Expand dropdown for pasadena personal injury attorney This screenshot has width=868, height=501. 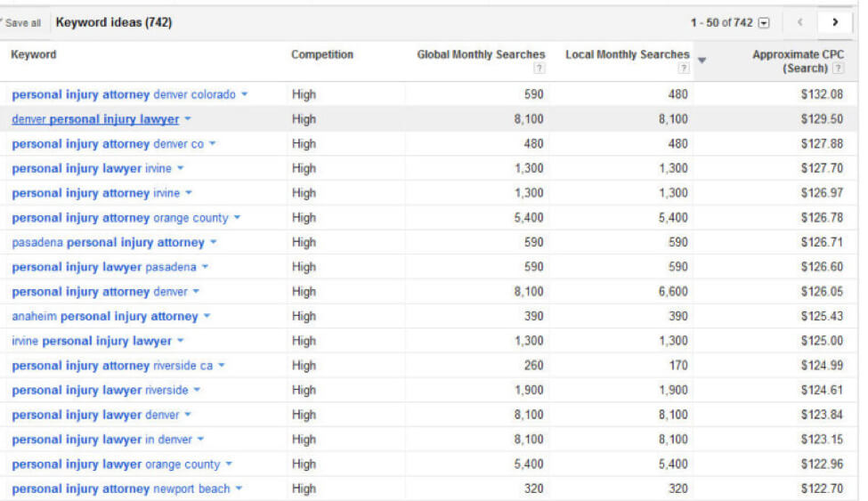point(213,242)
